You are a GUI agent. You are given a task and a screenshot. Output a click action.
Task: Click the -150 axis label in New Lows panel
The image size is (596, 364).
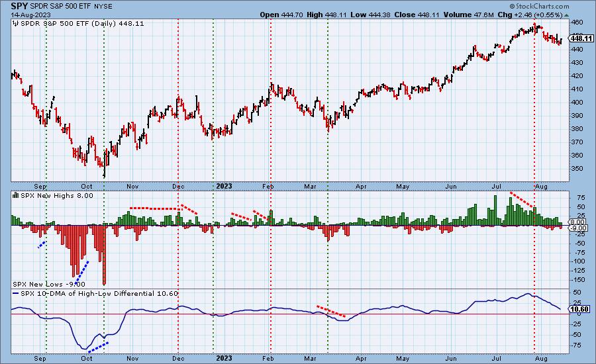pos(577,280)
